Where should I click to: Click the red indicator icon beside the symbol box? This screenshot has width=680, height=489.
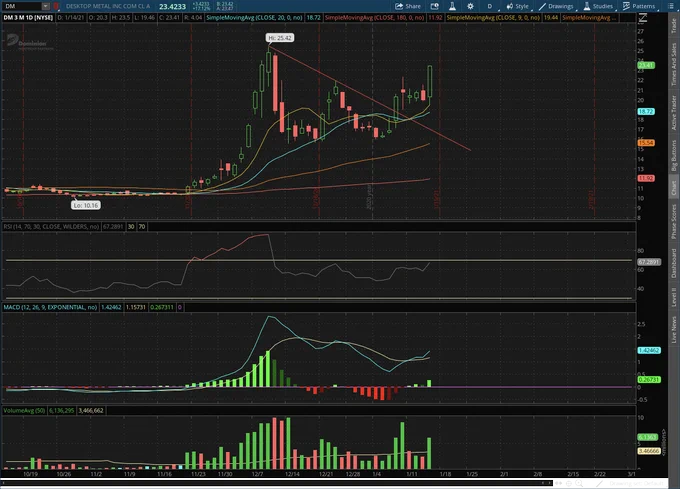point(56,6)
